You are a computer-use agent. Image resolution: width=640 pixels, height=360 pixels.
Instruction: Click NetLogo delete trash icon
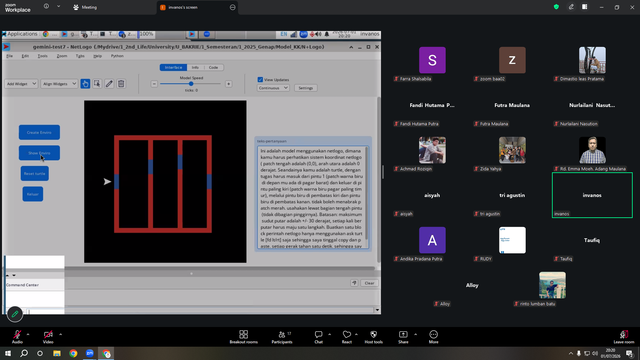click(x=121, y=84)
